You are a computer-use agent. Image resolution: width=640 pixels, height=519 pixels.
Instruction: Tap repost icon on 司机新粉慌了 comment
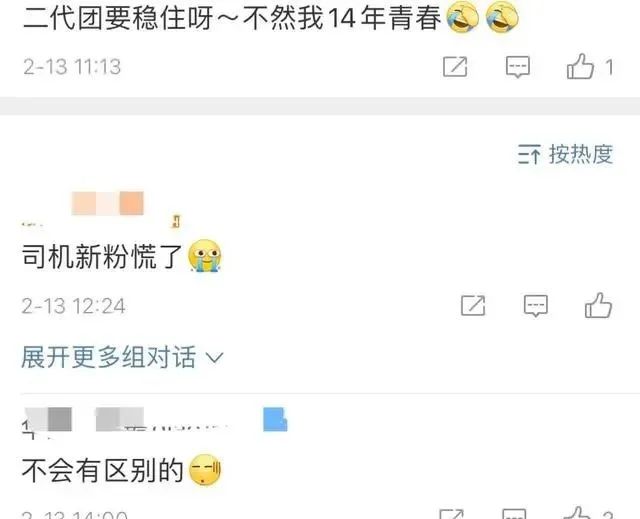(x=473, y=306)
